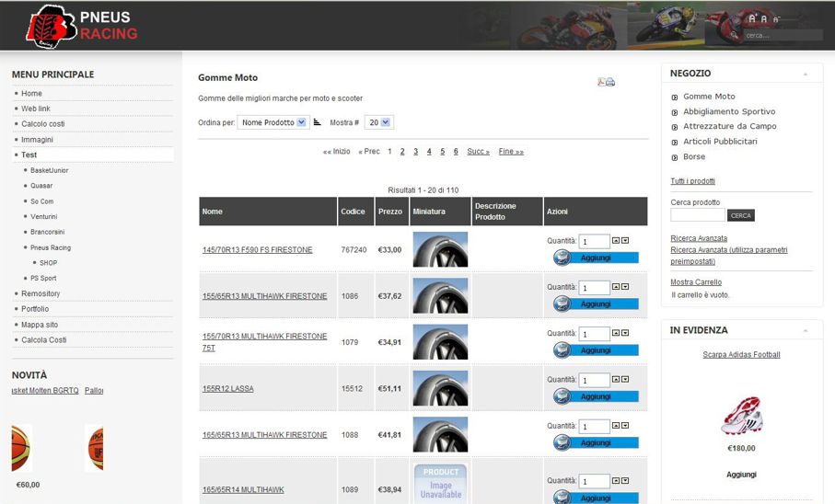Click the sort order direction icon

[x=317, y=122]
